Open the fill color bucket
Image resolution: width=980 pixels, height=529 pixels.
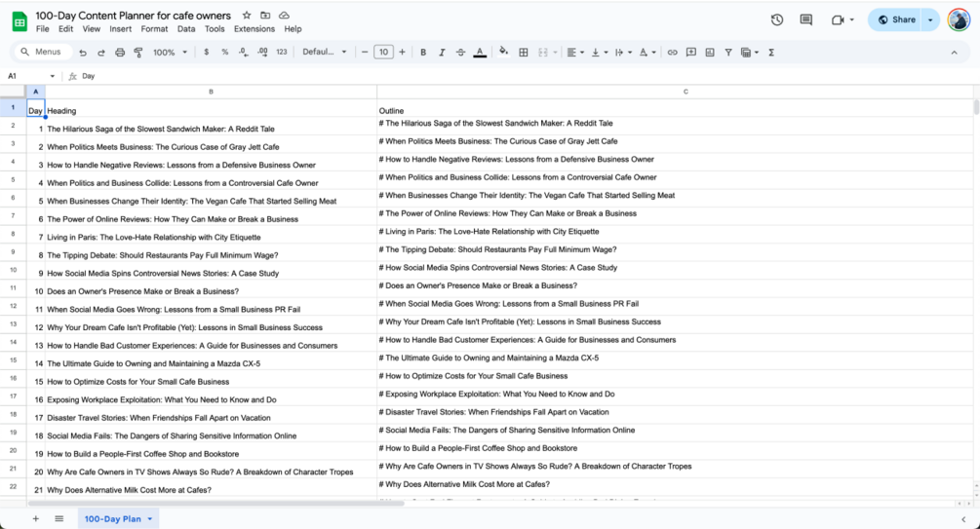[x=504, y=53]
